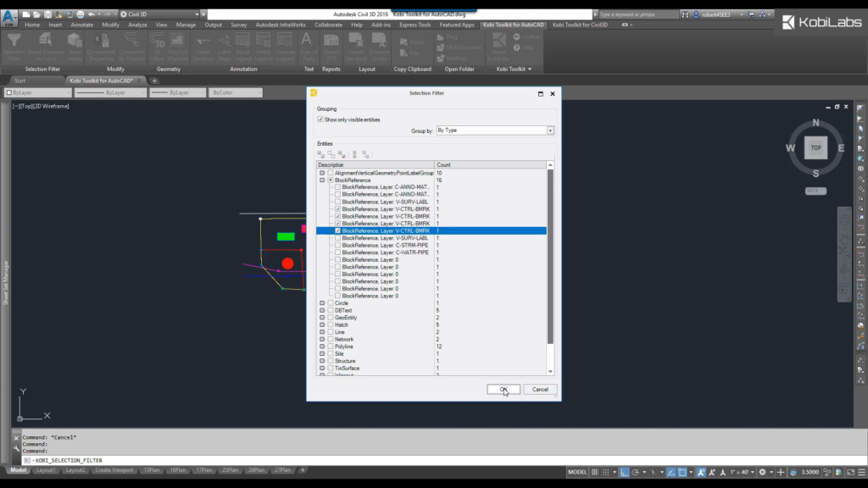This screenshot has width=868, height=488.
Task: Check the AlignmentVerticalGeometryPointLabelGroup checkbox
Action: coord(331,173)
